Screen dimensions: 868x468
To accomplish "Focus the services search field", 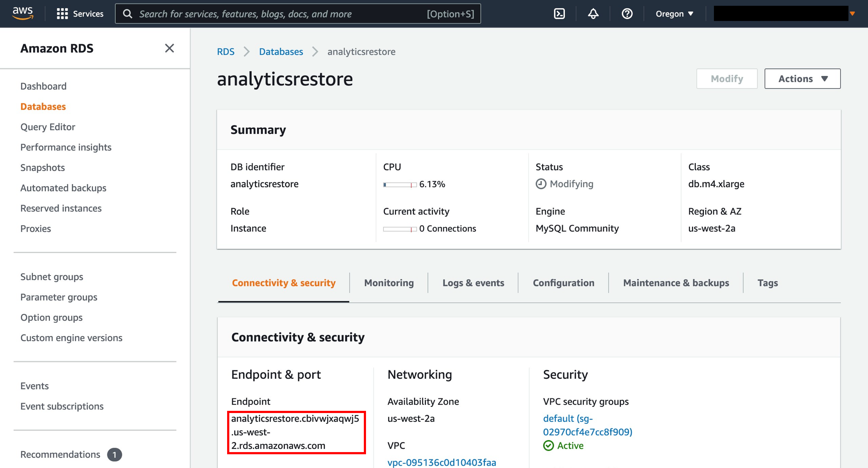I will pos(298,14).
